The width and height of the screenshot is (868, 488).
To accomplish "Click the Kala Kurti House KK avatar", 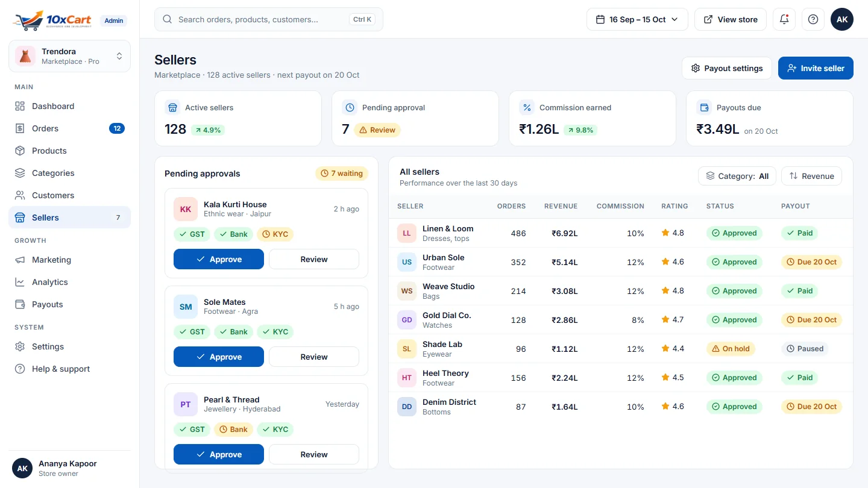I will (x=186, y=209).
